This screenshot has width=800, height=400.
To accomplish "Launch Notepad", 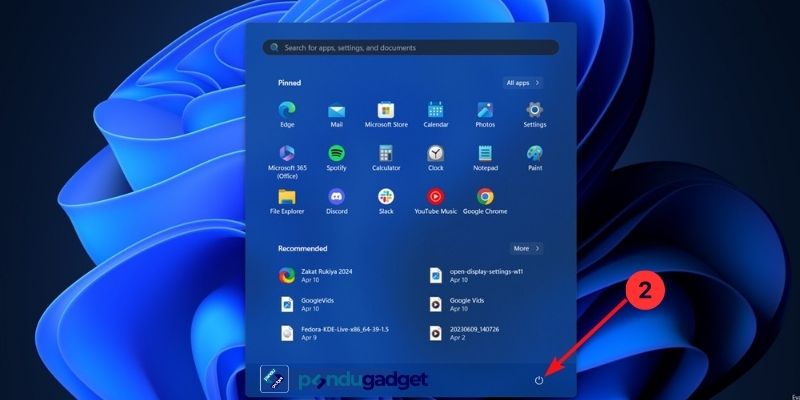I will (485, 158).
